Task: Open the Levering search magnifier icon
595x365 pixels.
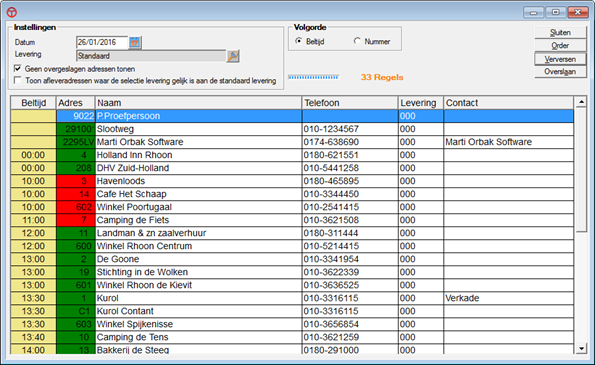Action: [233, 56]
